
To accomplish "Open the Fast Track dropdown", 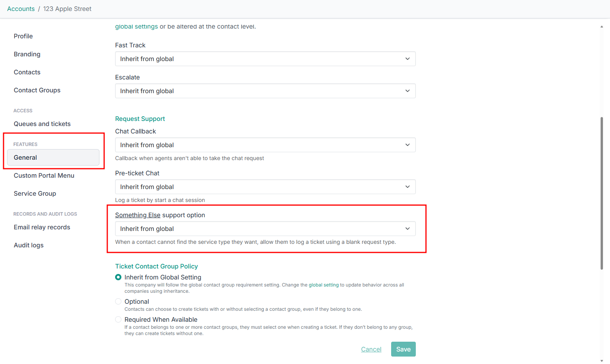I will tap(265, 59).
